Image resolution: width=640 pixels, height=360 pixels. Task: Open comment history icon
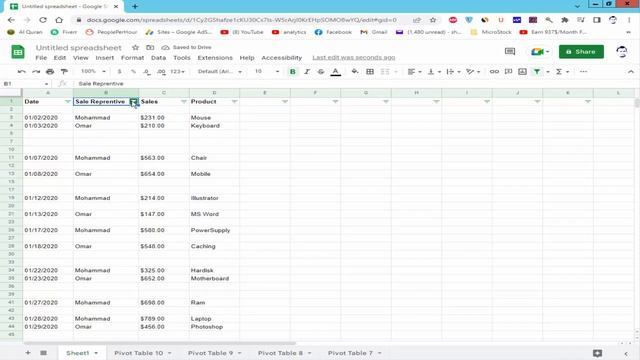pos(510,51)
